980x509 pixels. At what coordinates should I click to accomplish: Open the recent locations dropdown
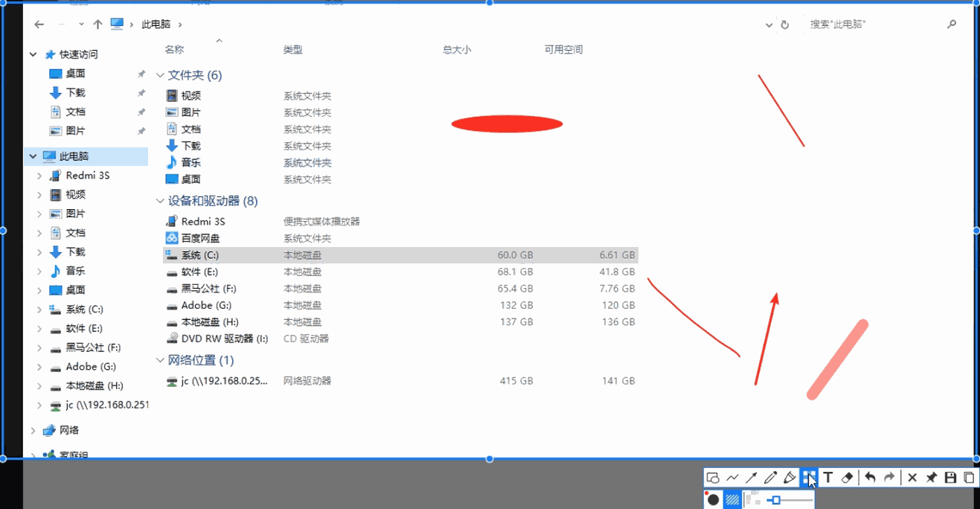coord(80,25)
